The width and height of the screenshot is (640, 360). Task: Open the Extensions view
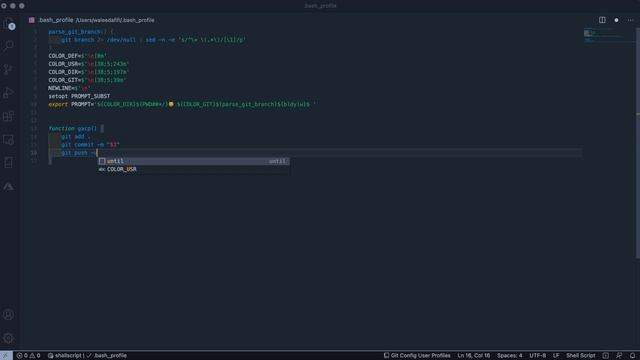click(9, 116)
